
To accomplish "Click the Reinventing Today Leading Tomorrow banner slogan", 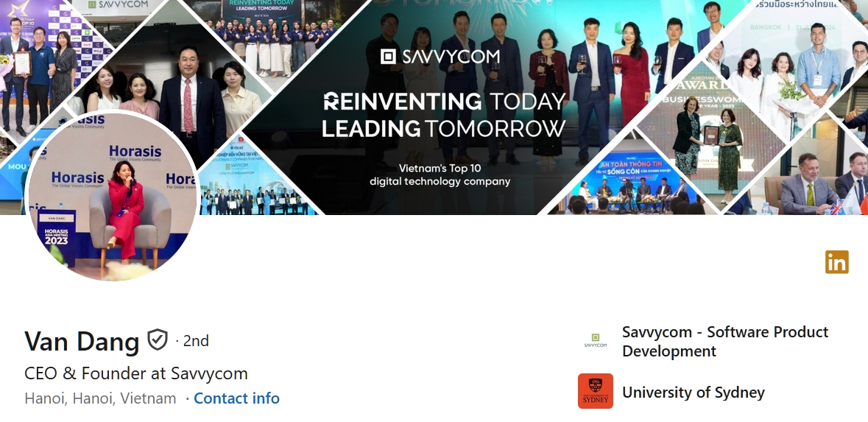I will click(x=444, y=115).
